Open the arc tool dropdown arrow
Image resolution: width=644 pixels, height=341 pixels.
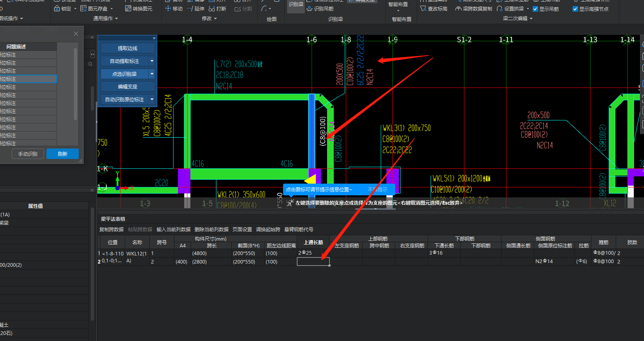pyautogui.click(x=270, y=8)
